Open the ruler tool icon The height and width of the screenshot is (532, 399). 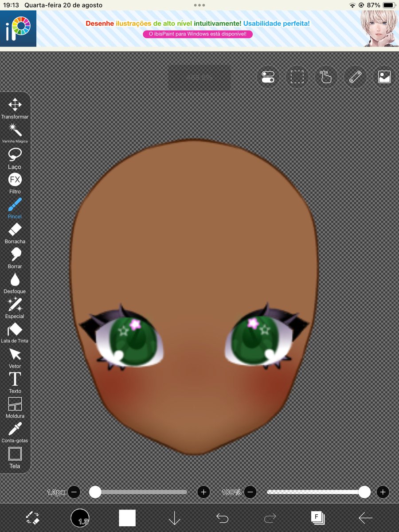pos(355,77)
